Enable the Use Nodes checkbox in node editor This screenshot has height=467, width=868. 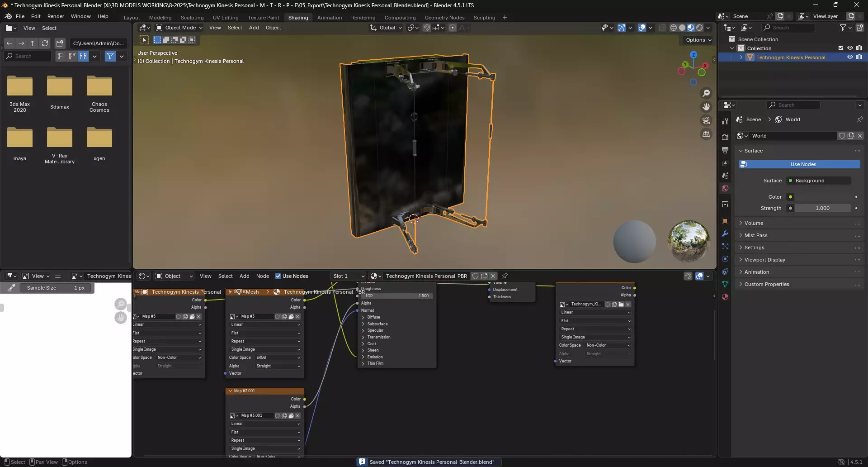coord(278,276)
